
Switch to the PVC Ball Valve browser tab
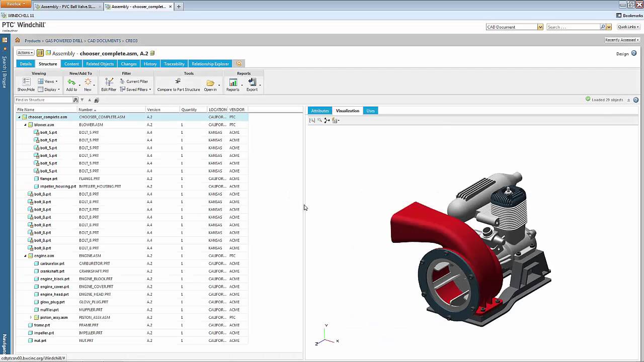67,7
